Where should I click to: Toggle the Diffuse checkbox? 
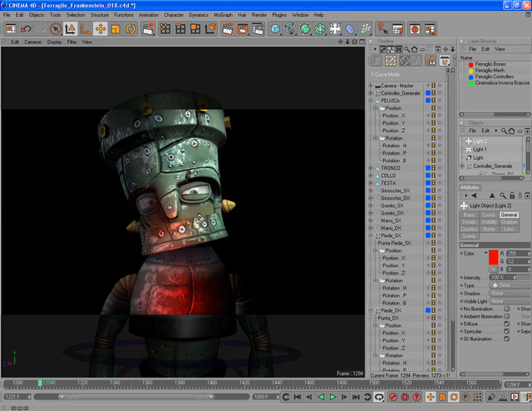(506, 324)
